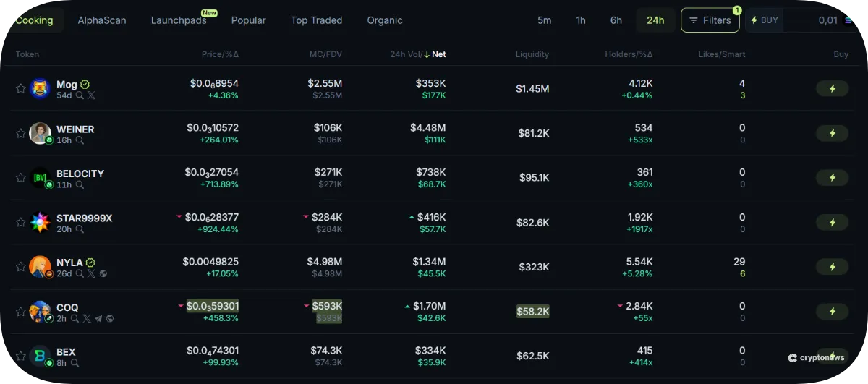The height and width of the screenshot is (384, 868).
Task: Click the Mog token avatar
Action: [40, 88]
